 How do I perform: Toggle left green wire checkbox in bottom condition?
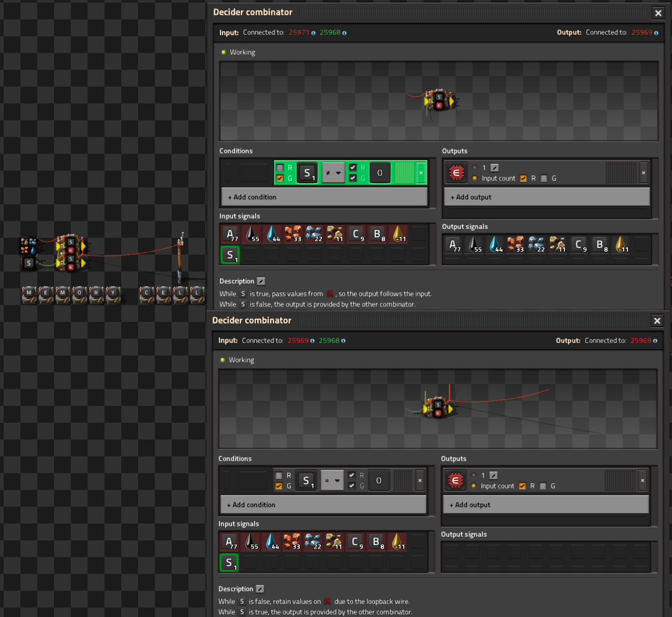tap(279, 486)
